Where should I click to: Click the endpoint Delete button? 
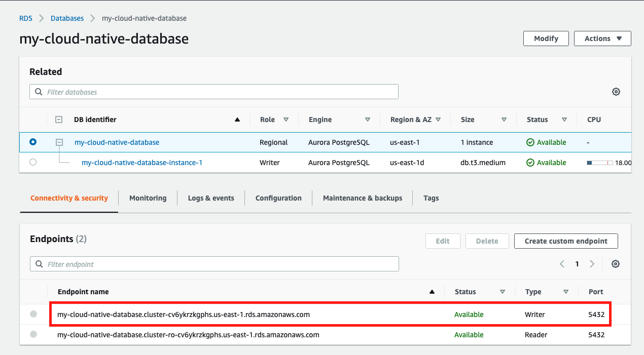[x=487, y=241]
